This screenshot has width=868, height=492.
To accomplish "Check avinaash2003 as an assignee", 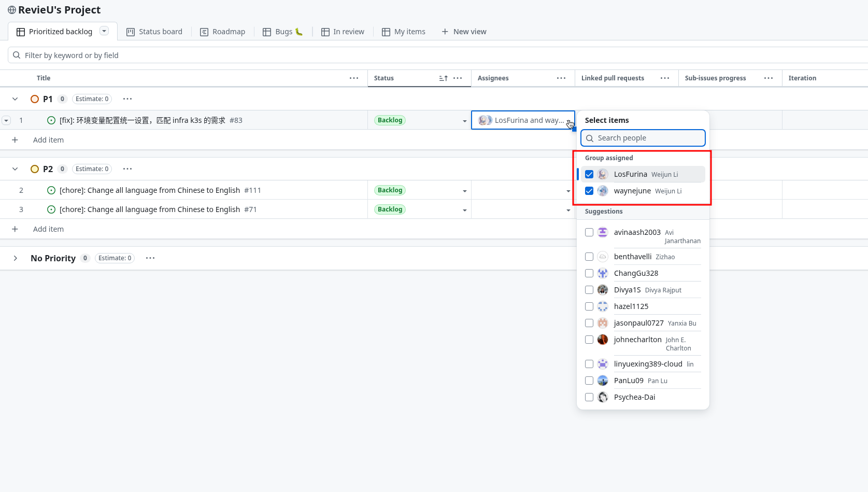I will (589, 232).
